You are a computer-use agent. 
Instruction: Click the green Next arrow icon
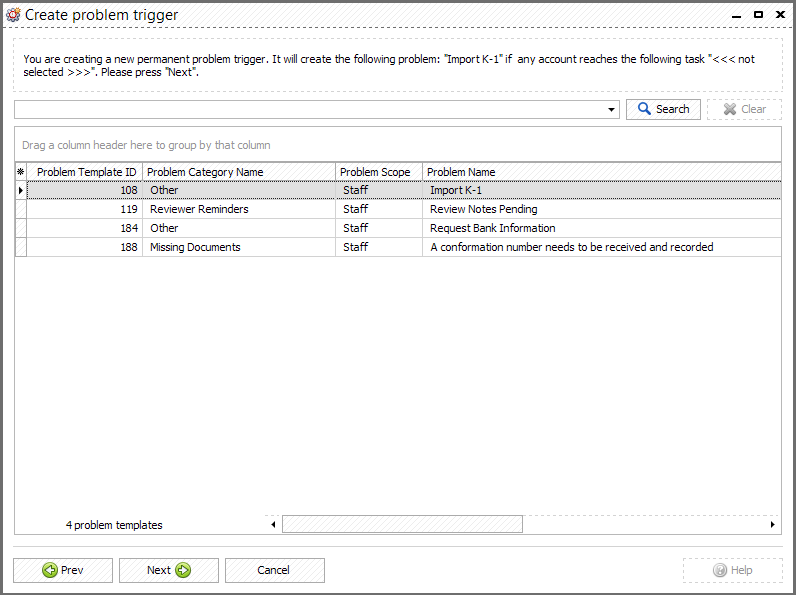click(x=183, y=570)
